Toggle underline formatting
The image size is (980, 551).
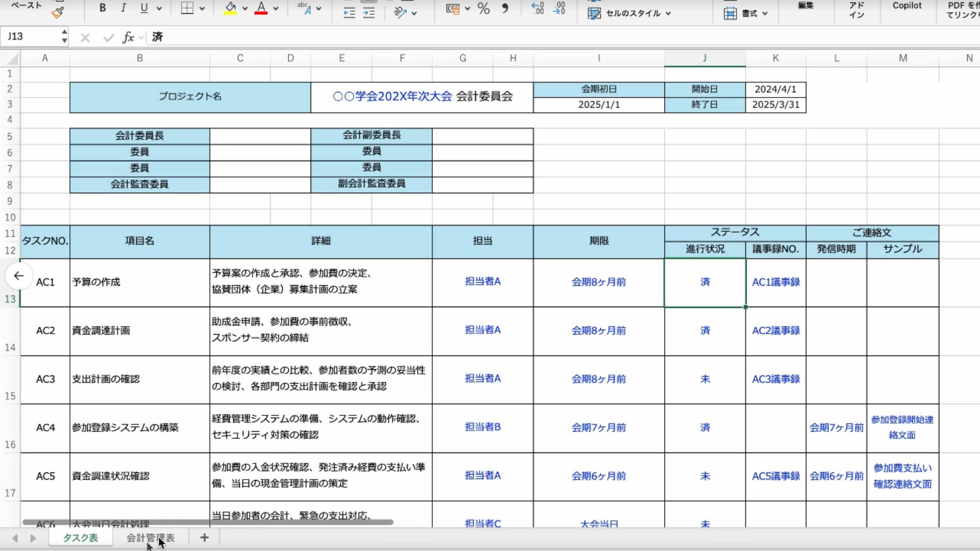(144, 8)
